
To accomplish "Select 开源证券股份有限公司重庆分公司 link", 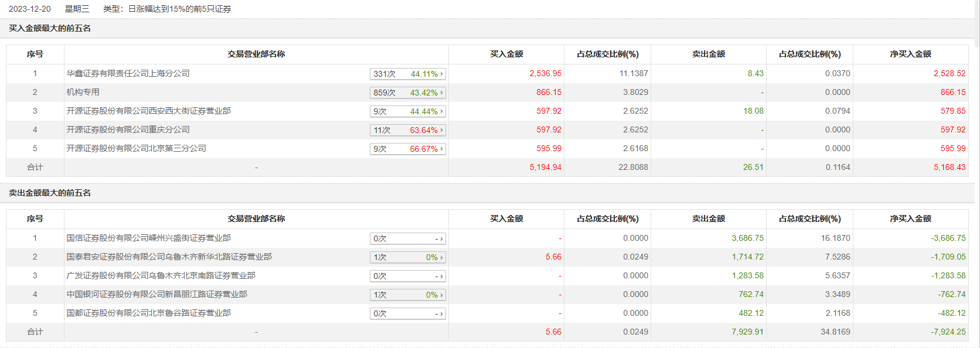I will [x=128, y=129].
